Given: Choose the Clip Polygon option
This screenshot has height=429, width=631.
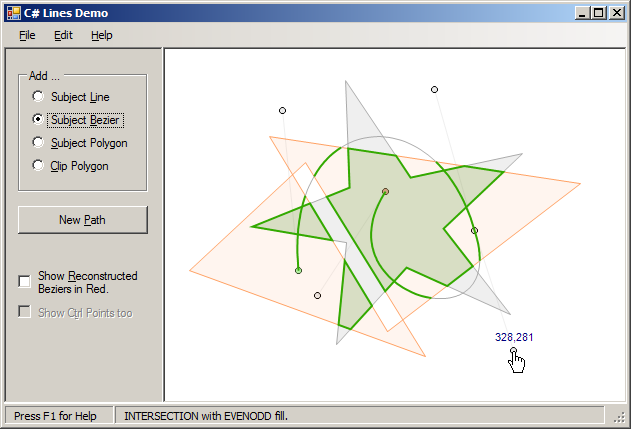Looking at the screenshot, I should (38, 165).
